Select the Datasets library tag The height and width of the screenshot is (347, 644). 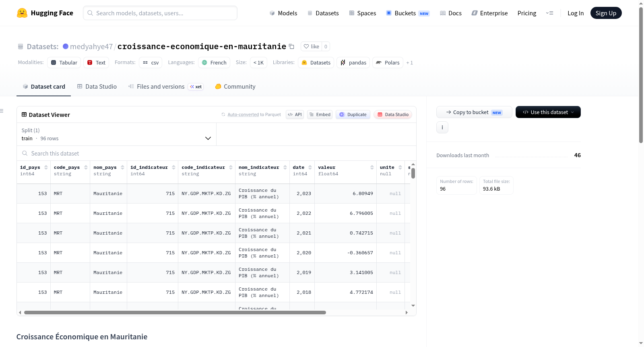(316, 62)
